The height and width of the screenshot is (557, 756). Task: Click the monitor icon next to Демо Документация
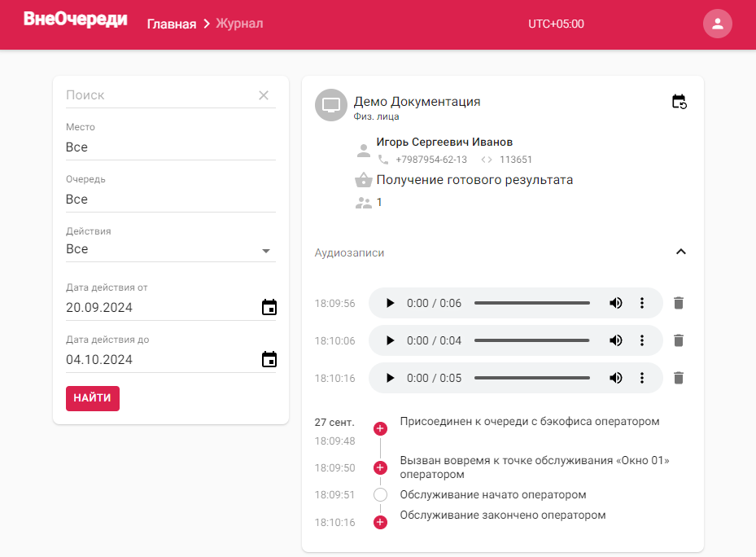330,105
